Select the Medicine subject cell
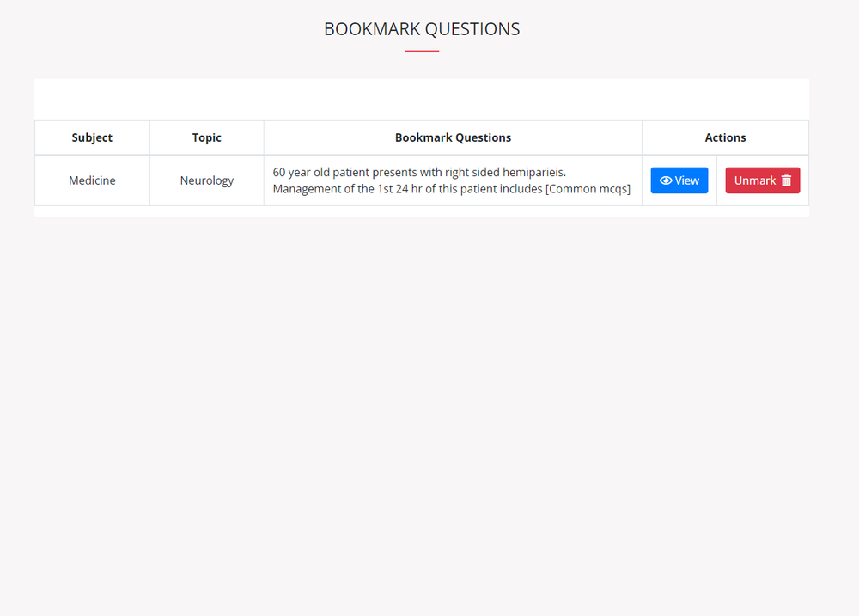The height and width of the screenshot is (616, 859). coord(92,180)
